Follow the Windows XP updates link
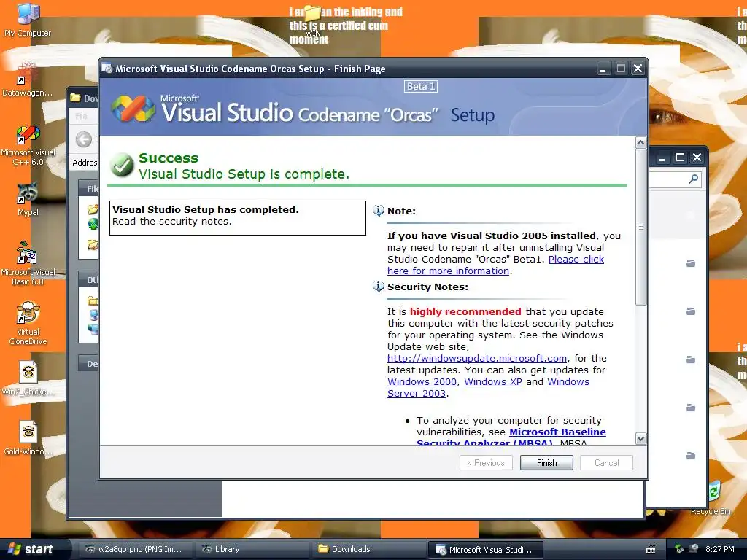 tap(493, 381)
